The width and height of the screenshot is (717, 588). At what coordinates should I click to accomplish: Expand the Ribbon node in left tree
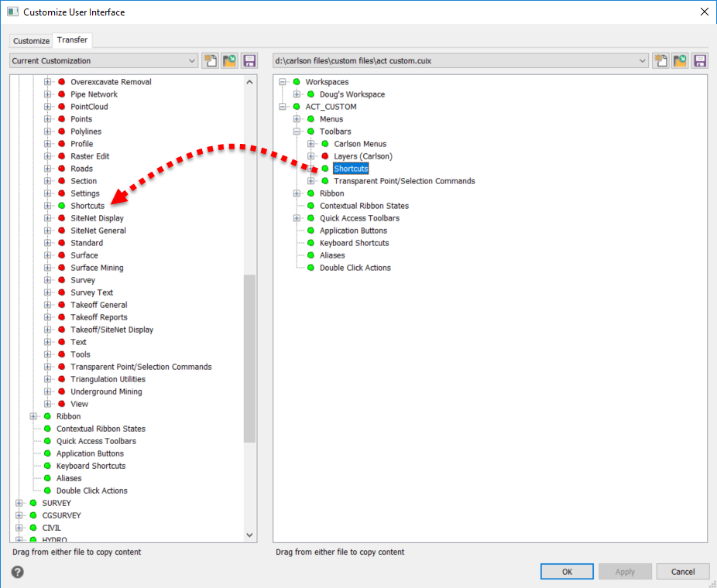[x=33, y=416]
